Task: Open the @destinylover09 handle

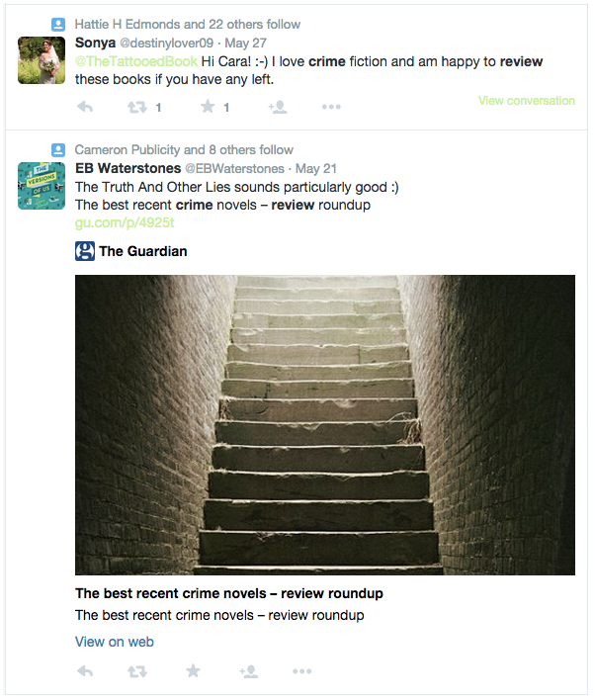Action: pyautogui.click(x=166, y=43)
